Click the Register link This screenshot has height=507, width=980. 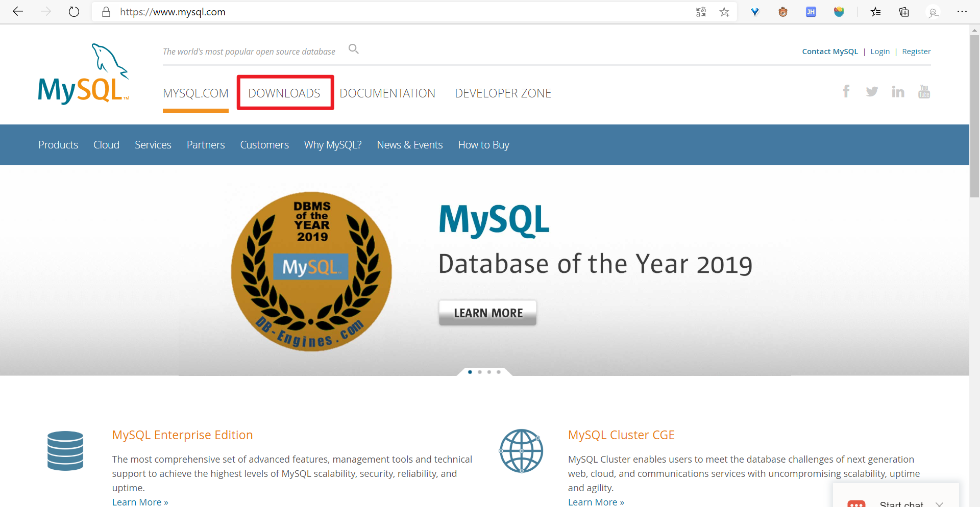(916, 52)
